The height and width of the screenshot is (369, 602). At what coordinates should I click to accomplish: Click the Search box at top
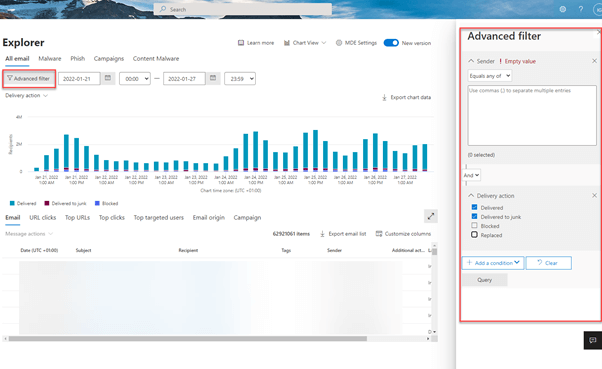click(x=243, y=9)
